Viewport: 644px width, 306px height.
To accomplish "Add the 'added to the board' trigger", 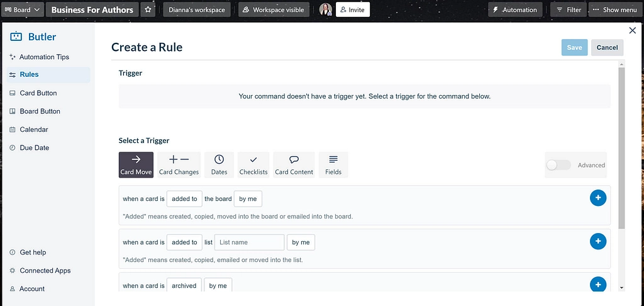I will [598, 198].
